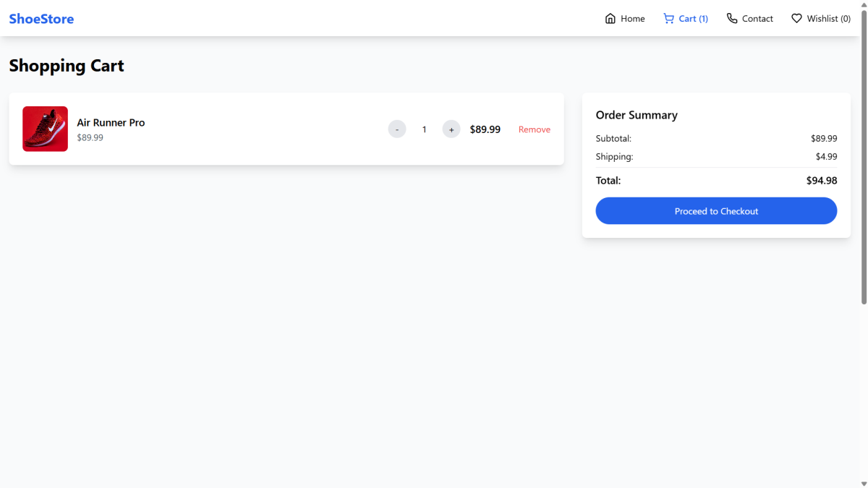This screenshot has width=868, height=488.
Task: Click the phone icon beside Contact
Action: [732, 19]
